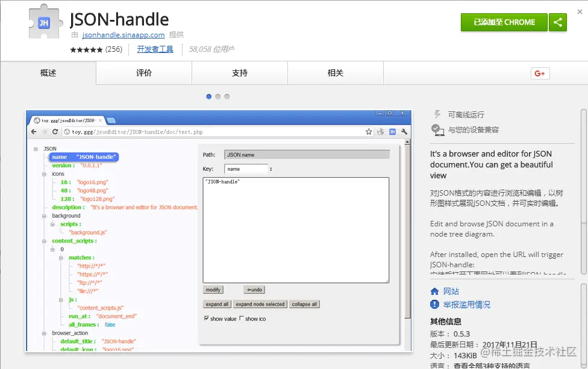
Task: Open the 支持 tab
Action: point(240,73)
